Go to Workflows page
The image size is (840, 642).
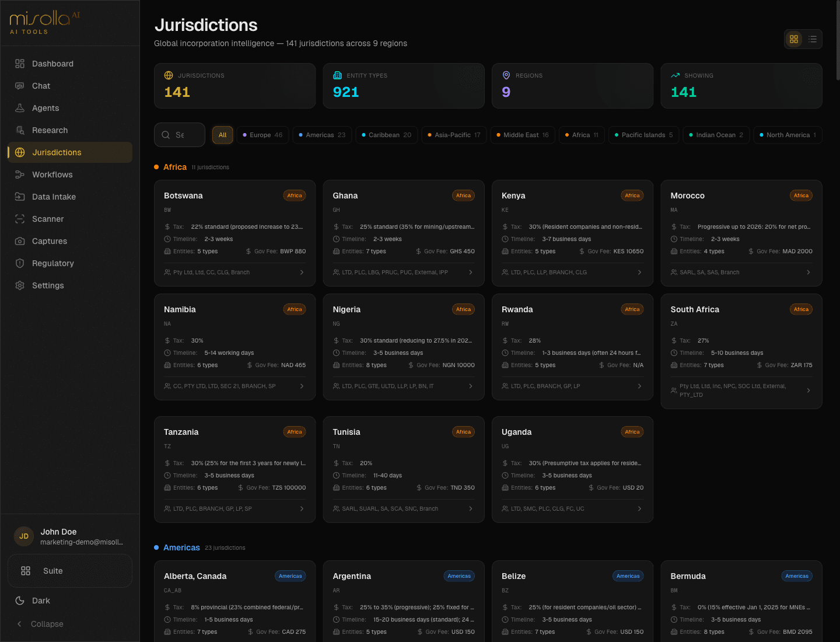tap(70, 175)
